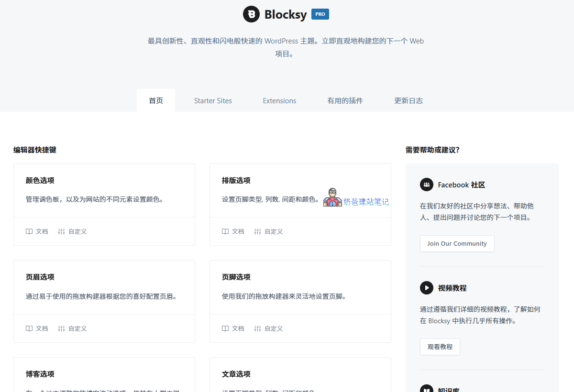The width and height of the screenshot is (574, 392).
Task: Click the Blocksy logo icon
Action: (251, 14)
